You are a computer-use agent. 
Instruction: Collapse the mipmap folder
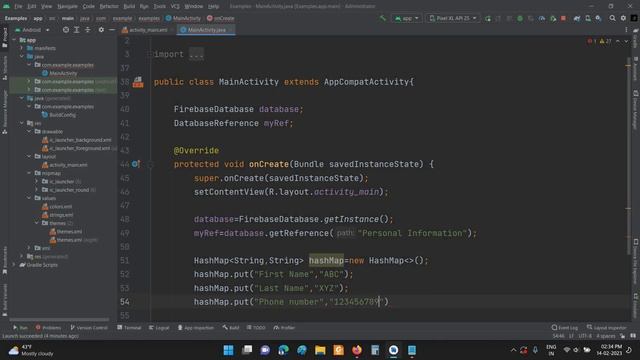(x=29, y=173)
